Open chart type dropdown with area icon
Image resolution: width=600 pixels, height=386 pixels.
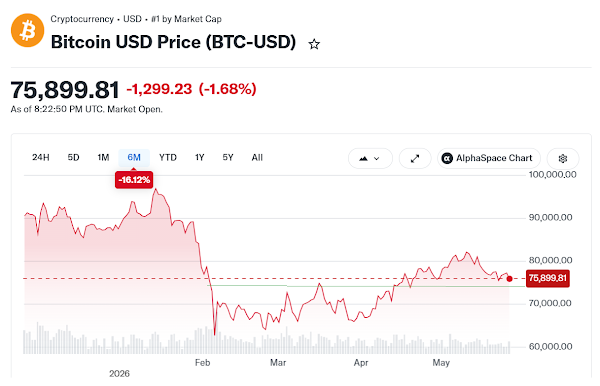[370, 158]
